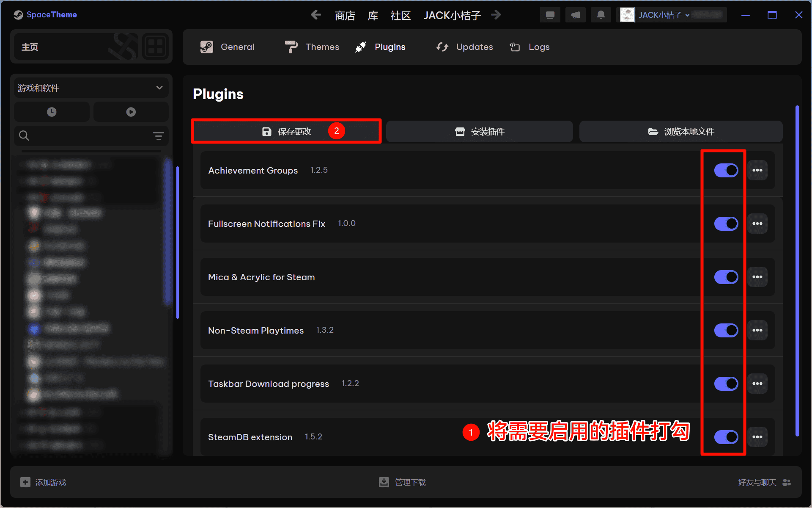Click the plugins list vertical scrollbar
This screenshot has height=508, width=812.
pos(797,271)
